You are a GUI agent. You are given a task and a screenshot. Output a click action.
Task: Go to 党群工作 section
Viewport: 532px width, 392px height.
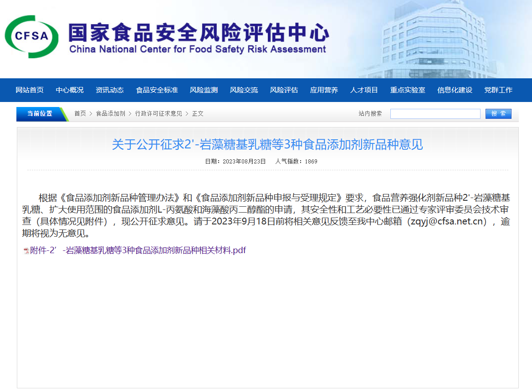[498, 90]
